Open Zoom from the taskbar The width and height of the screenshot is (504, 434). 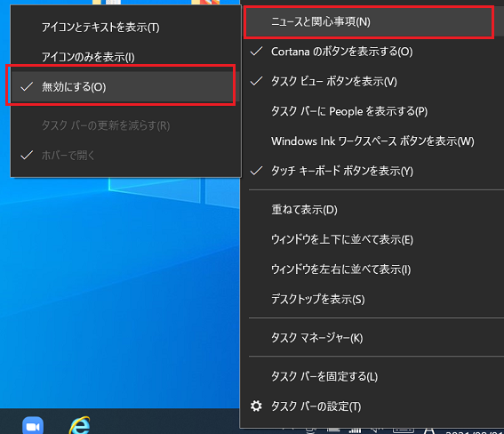(x=33, y=426)
